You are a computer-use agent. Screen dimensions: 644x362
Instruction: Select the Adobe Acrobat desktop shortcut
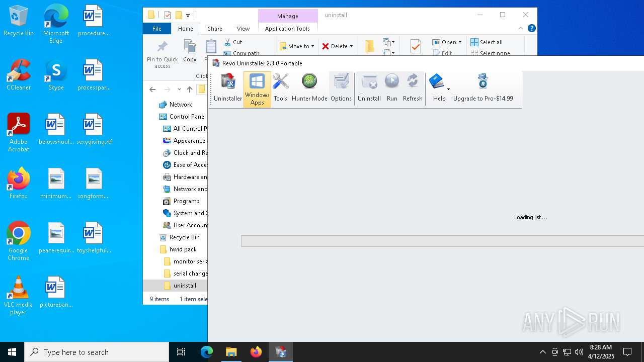pyautogui.click(x=19, y=133)
